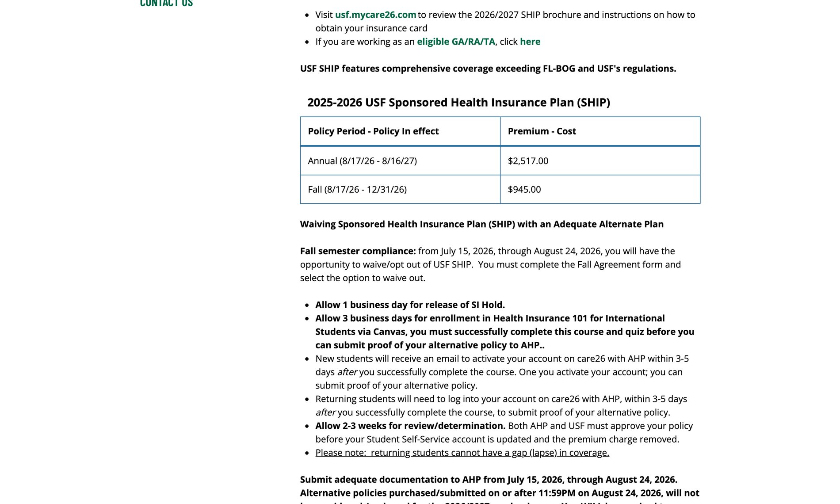Click 'Allow 2-3 weeks for review/determination' text

click(410, 426)
